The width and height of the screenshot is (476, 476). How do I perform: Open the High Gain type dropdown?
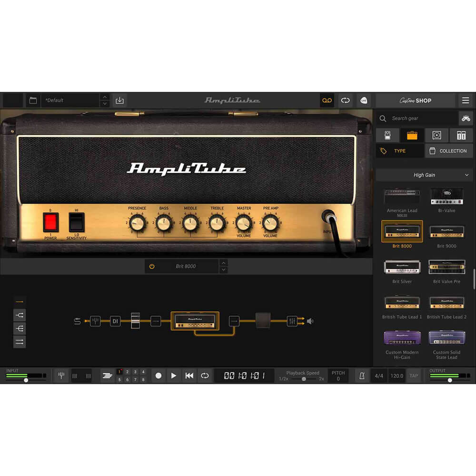coord(425,175)
